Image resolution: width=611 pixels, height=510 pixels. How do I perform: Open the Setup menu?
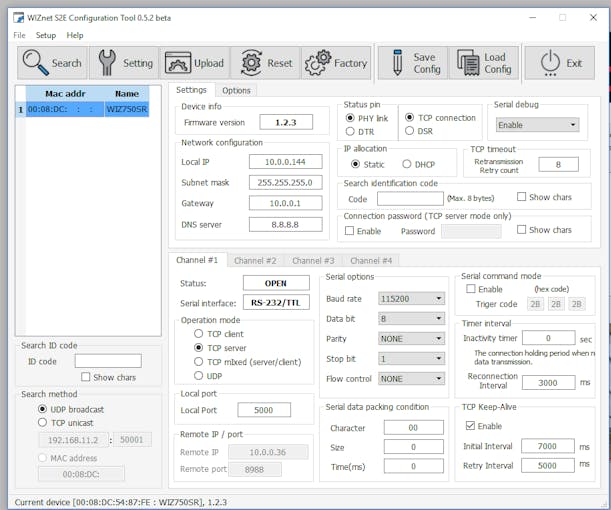click(46, 35)
